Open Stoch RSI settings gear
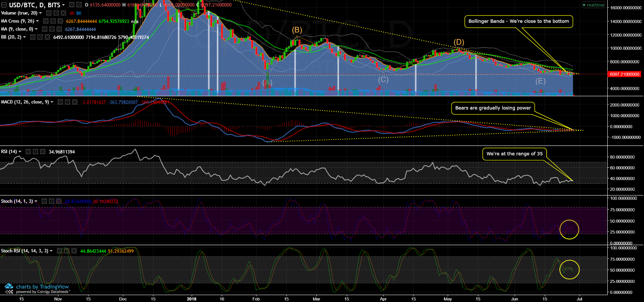Screen dimensions: 644x302 pos(67,251)
